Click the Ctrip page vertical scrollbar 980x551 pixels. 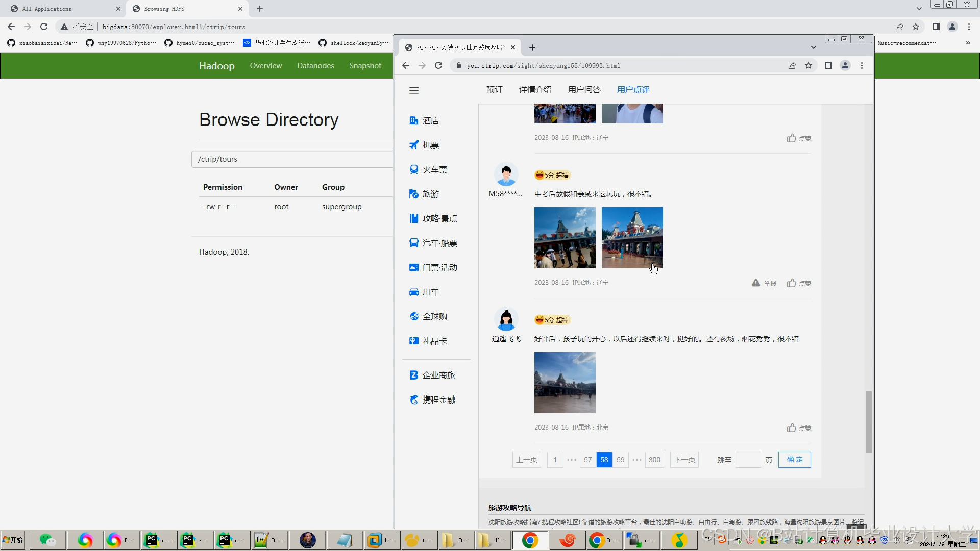tap(868, 421)
